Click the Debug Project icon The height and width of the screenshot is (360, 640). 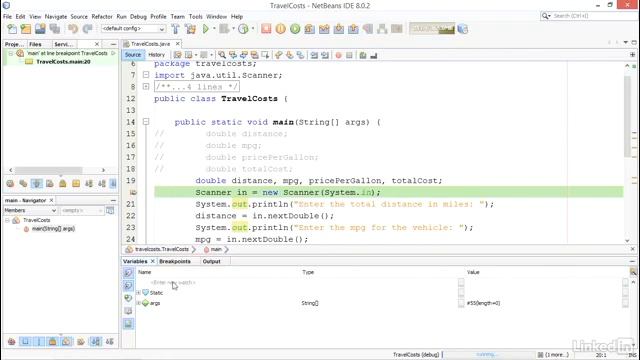[224, 29]
